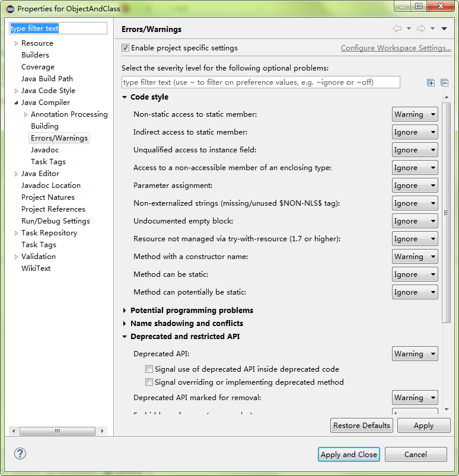Click the tree panel horizontal scrollbar thumb

(x=58, y=431)
